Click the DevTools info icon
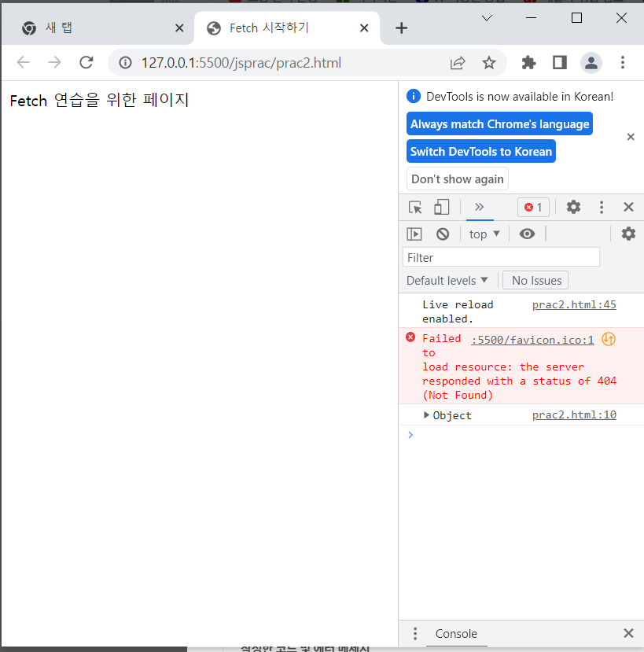The image size is (644, 652). coord(414,96)
